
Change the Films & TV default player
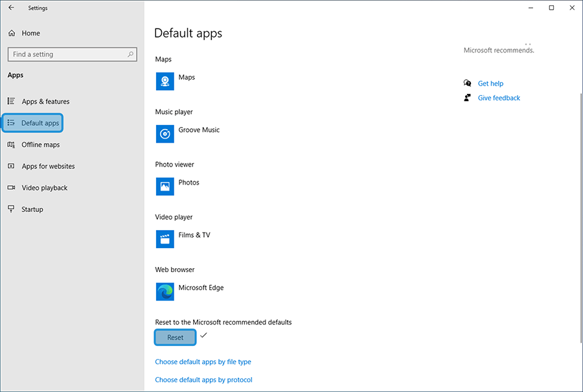[194, 235]
